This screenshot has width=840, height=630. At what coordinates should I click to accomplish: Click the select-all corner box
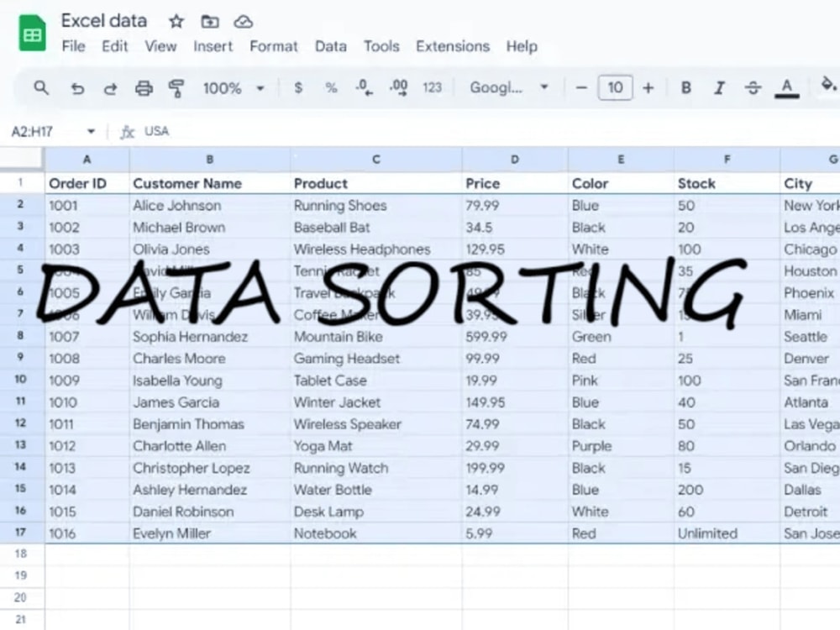coord(22,159)
